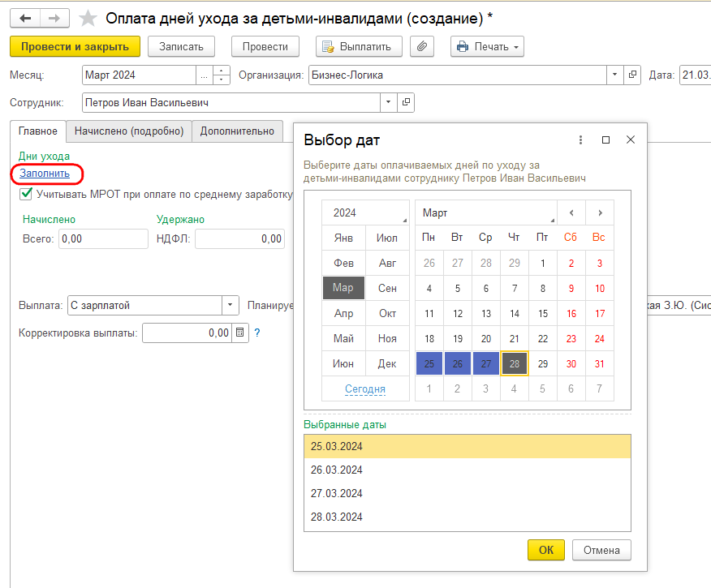
Task: Maximize the Выбор дат dialog
Action: [605, 140]
